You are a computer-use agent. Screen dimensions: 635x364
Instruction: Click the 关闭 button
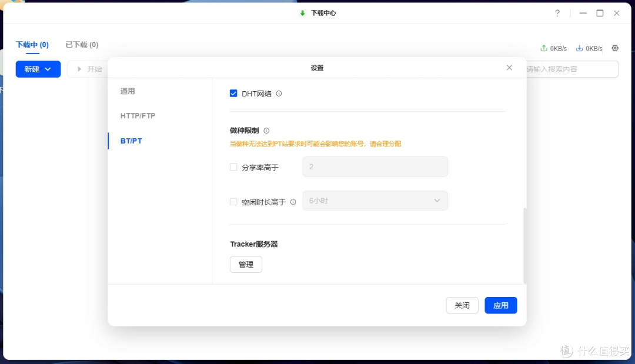(x=462, y=305)
